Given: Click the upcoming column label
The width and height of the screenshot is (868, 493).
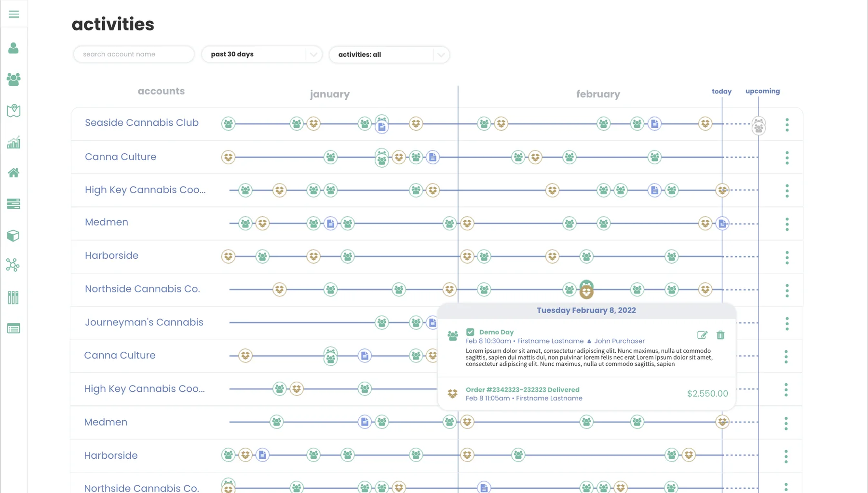Looking at the screenshot, I should (762, 91).
